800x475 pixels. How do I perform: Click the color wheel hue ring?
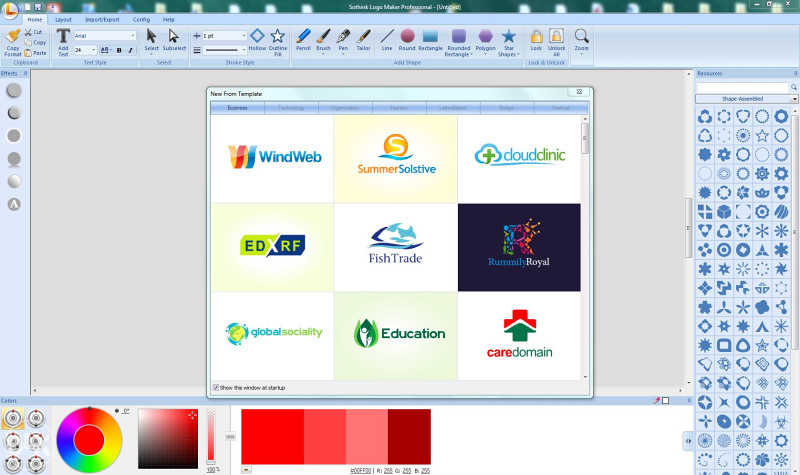click(89, 414)
